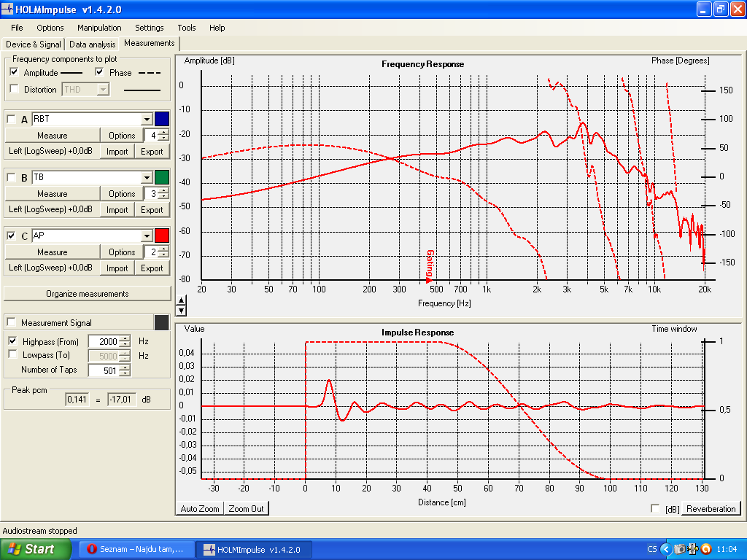Open the Tools menu
Viewport: 747px width, 560px height.
(187, 28)
